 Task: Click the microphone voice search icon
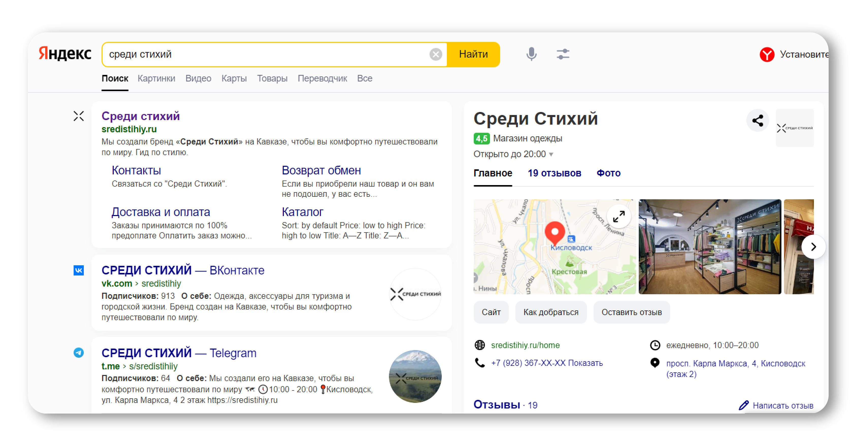coord(531,54)
